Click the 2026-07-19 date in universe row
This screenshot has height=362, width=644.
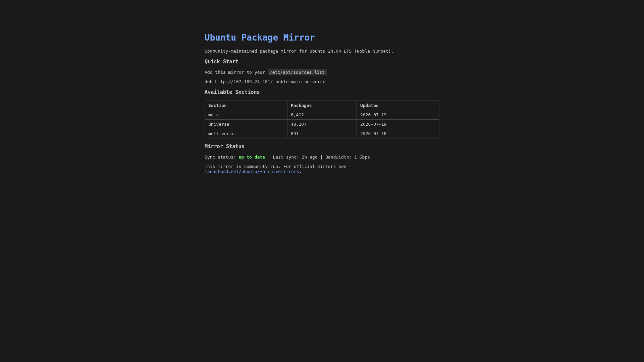pyautogui.click(x=373, y=124)
